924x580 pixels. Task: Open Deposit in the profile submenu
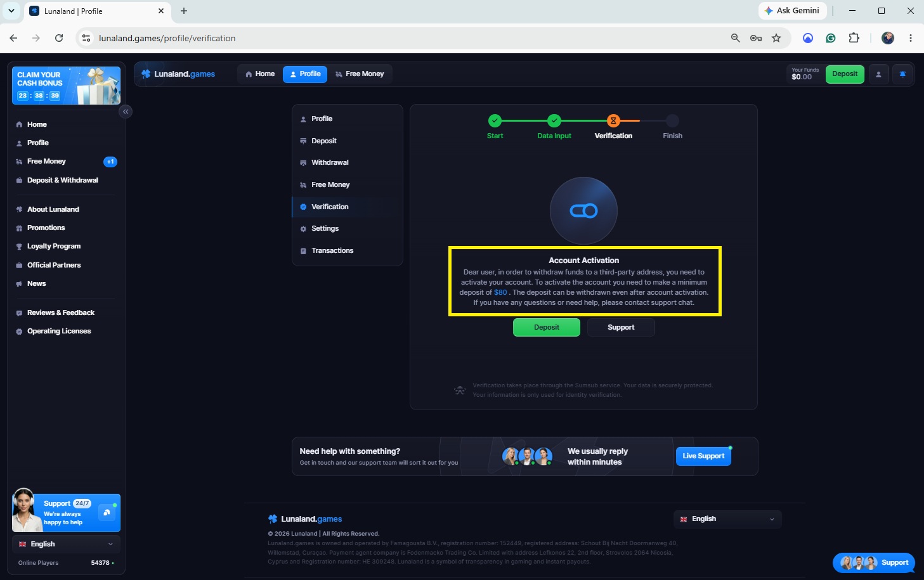tap(347, 141)
